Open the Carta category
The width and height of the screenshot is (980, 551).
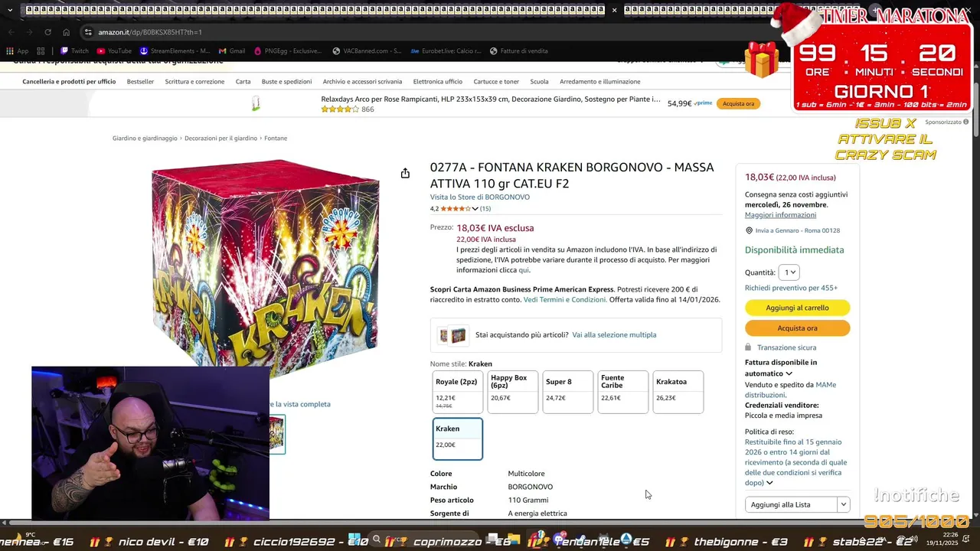pos(243,82)
